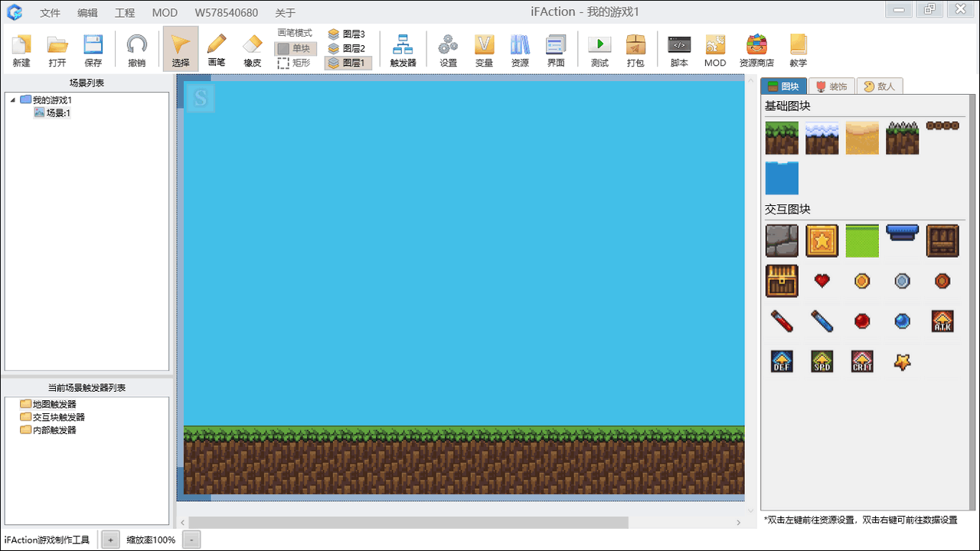Switch brush mode to 单块

click(295, 48)
